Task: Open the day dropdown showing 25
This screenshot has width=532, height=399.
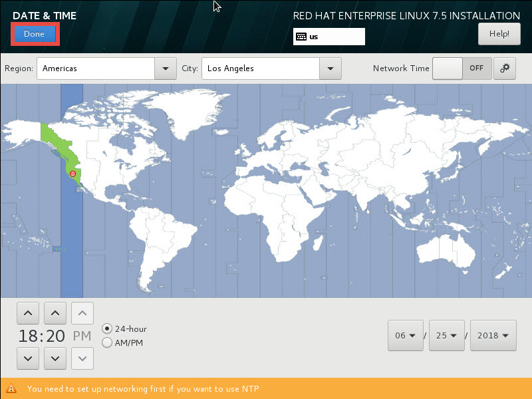Action: click(x=446, y=336)
